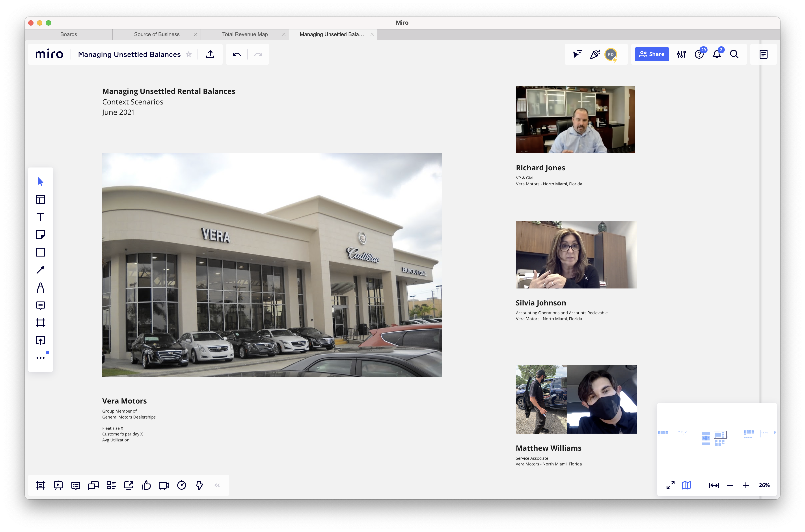Start Video chat camera icon

click(164, 485)
